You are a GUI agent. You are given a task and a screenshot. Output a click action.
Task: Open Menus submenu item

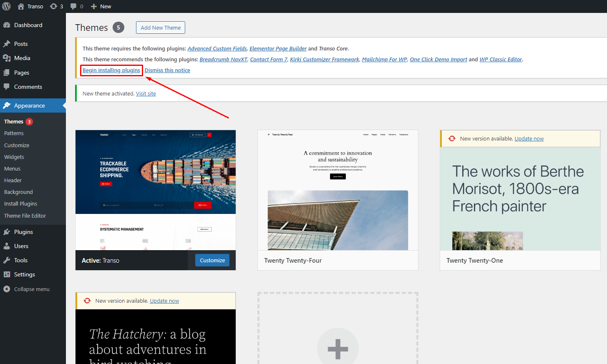pos(12,168)
